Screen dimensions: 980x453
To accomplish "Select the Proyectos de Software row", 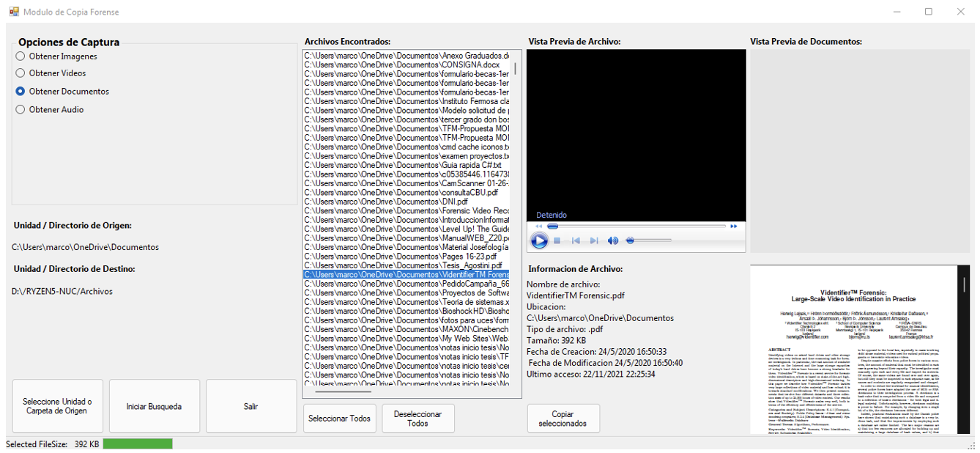I will (407, 293).
